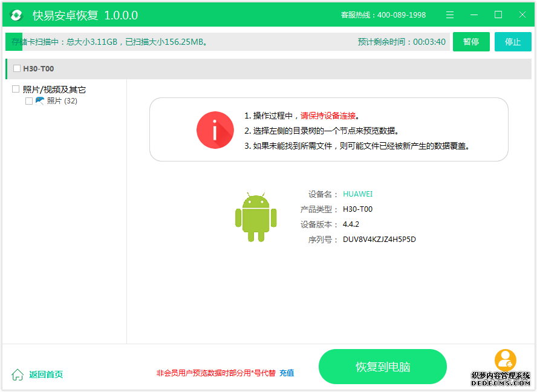This screenshot has width=537, height=392.
Task: Check the 照片/视频及其它 checkbox
Action: [15, 89]
